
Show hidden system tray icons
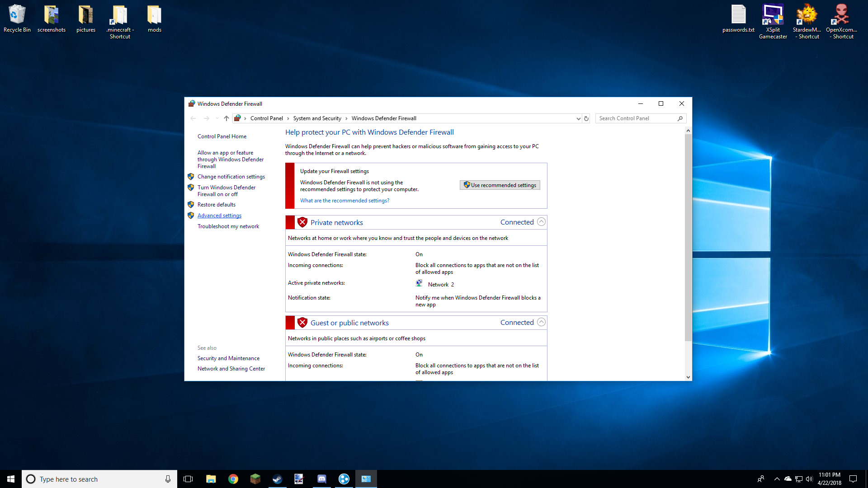[777, 479]
